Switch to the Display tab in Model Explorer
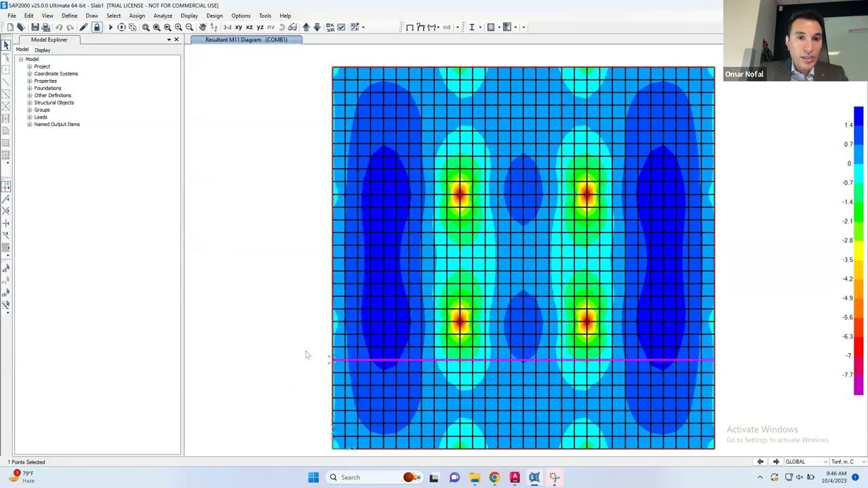The width and height of the screenshot is (868, 488). 43,50
